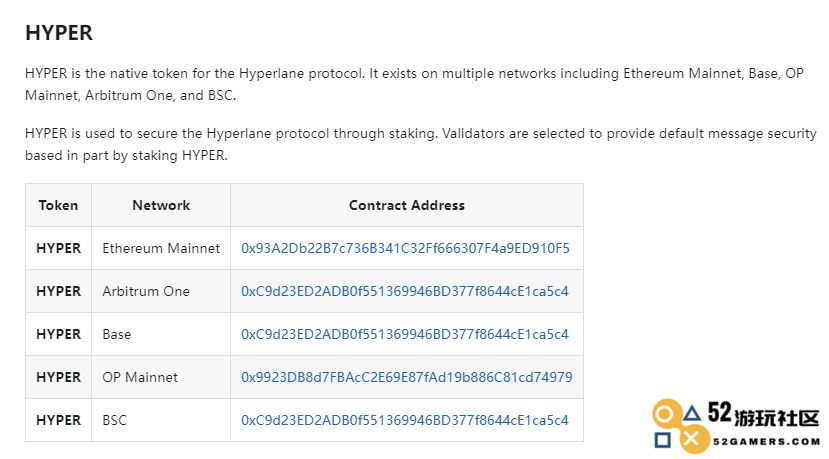Open the OP Mainnet 0x9923DB8d contract link

[x=407, y=377]
